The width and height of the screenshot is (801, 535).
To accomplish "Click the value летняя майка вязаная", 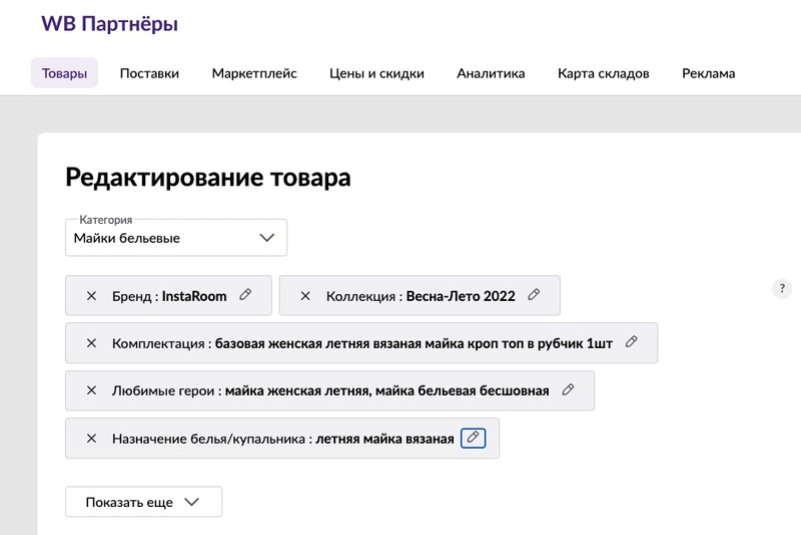I will click(x=385, y=438).
